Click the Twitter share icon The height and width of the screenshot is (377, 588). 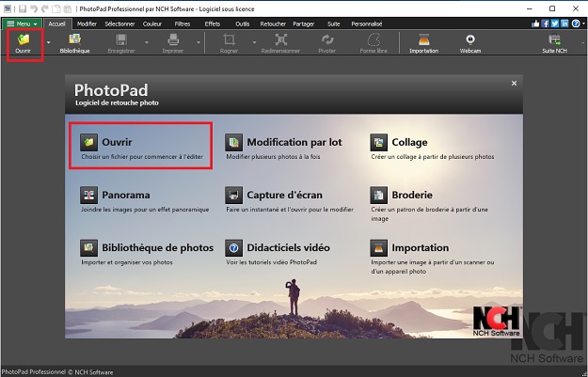pyautogui.click(x=555, y=24)
